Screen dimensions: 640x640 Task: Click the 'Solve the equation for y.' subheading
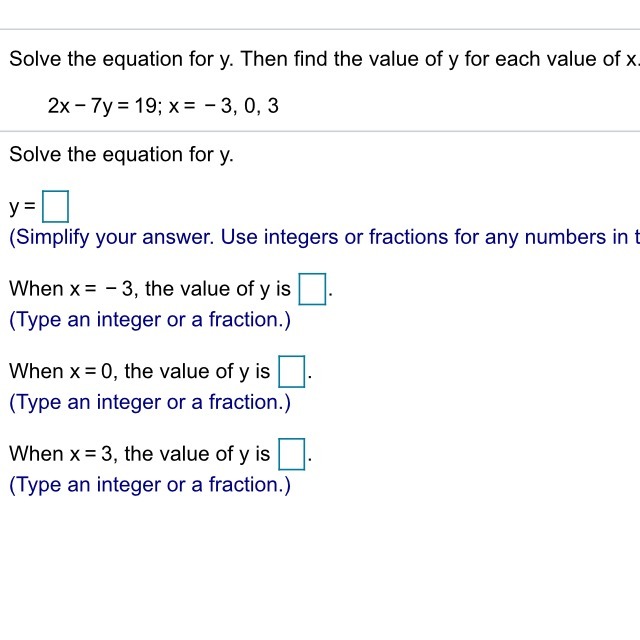point(121,155)
